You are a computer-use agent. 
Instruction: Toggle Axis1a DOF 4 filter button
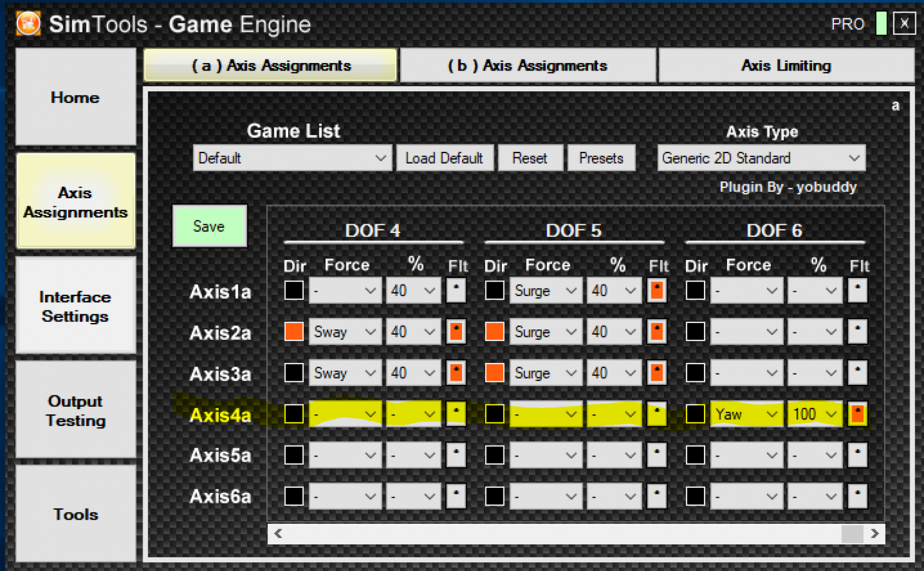click(456, 290)
